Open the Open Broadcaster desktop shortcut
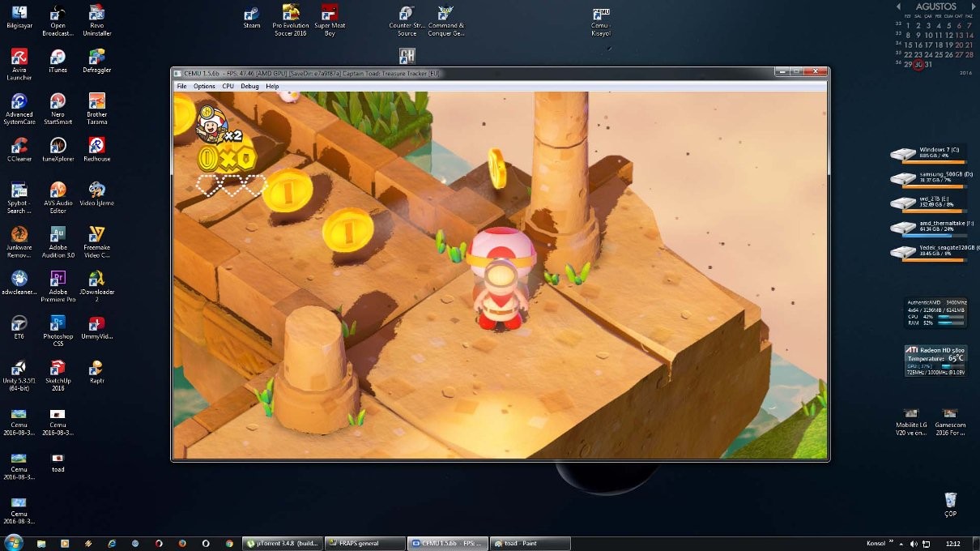This screenshot has width=980, height=551. click(x=58, y=21)
